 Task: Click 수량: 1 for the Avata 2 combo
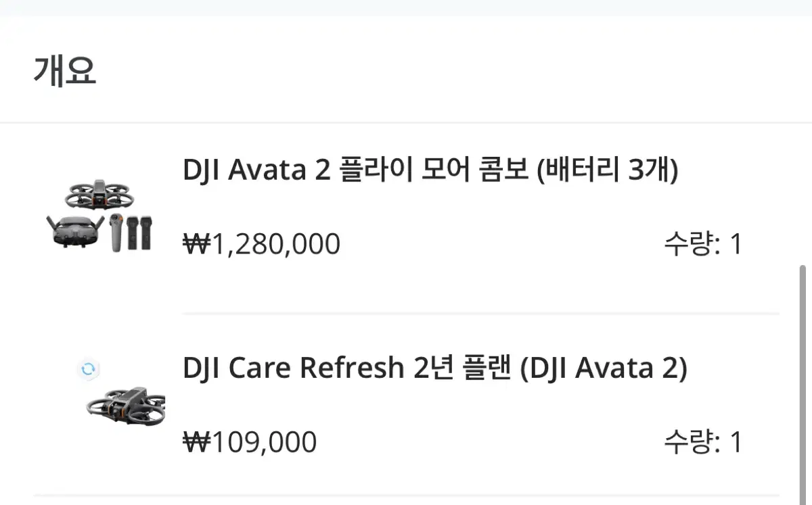coord(702,244)
